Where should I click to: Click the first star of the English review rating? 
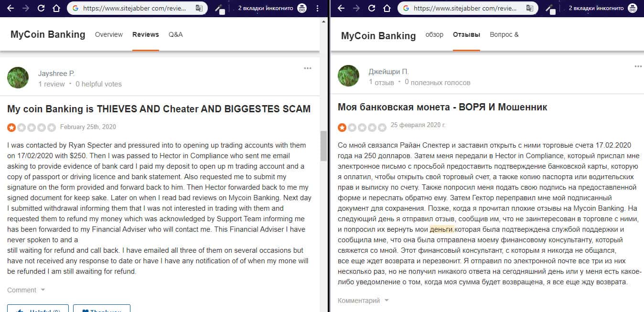tap(11, 128)
